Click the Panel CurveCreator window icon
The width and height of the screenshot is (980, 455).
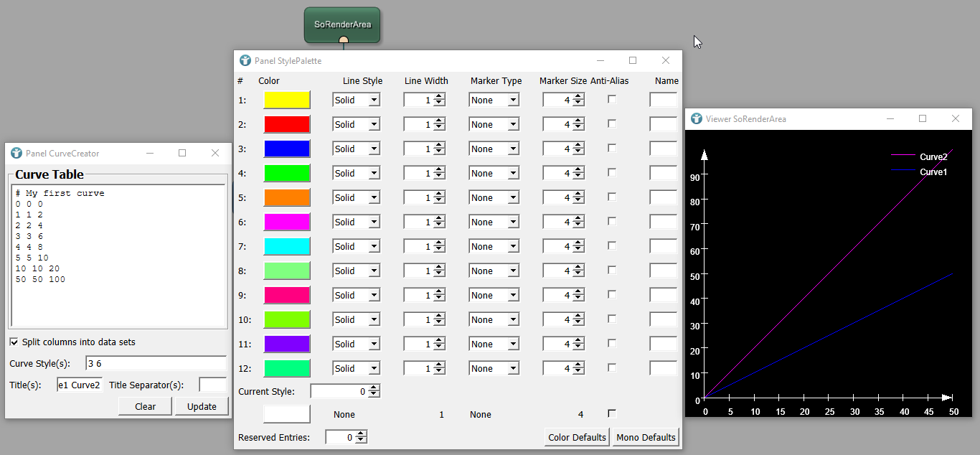point(17,153)
